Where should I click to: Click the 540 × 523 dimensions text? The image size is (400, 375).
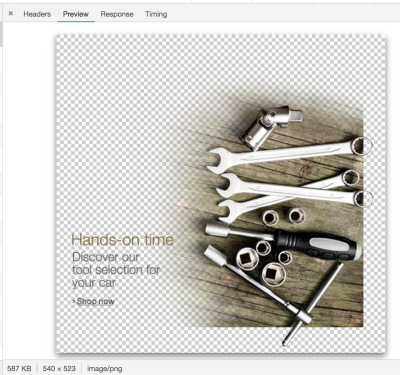pos(59,369)
